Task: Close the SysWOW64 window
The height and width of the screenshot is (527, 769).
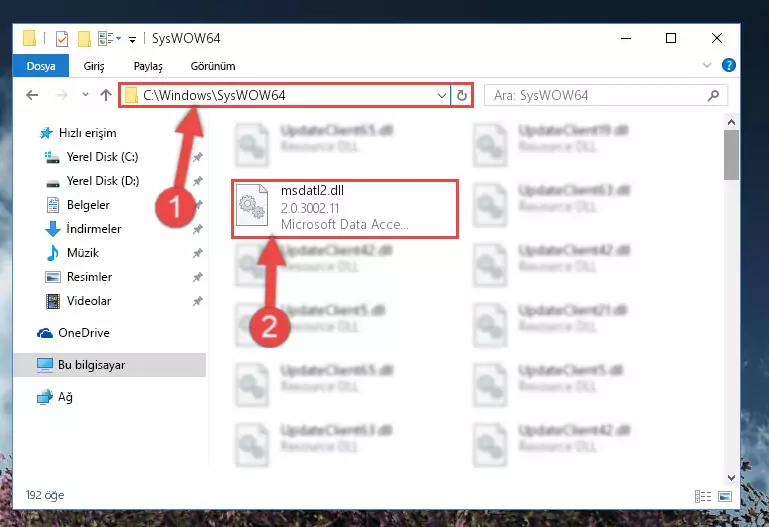Action: [x=717, y=38]
